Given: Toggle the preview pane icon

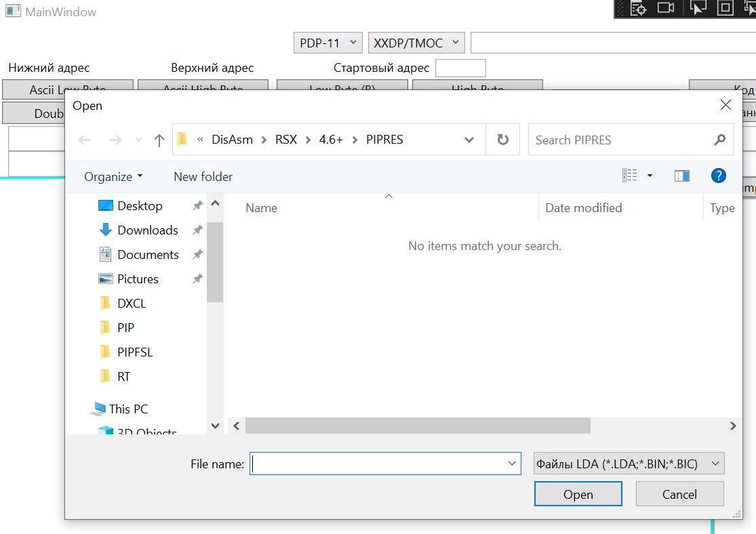Looking at the screenshot, I should [x=681, y=176].
